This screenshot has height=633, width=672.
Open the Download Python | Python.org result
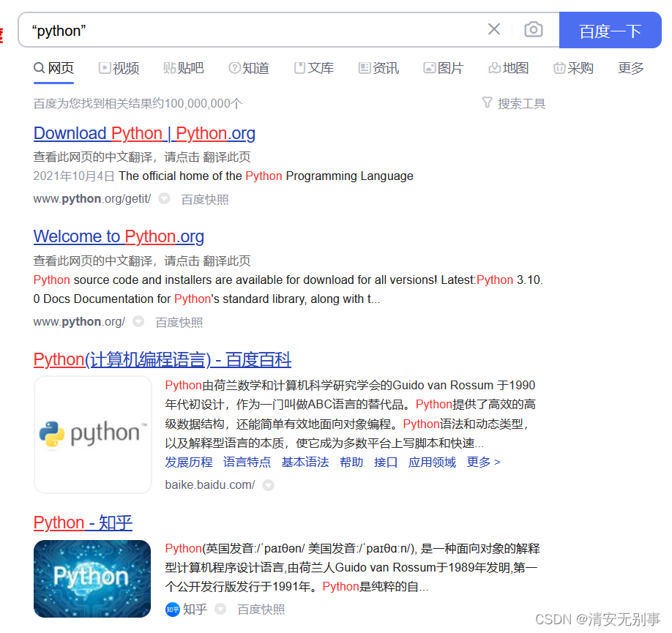pyautogui.click(x=144, y=133)
